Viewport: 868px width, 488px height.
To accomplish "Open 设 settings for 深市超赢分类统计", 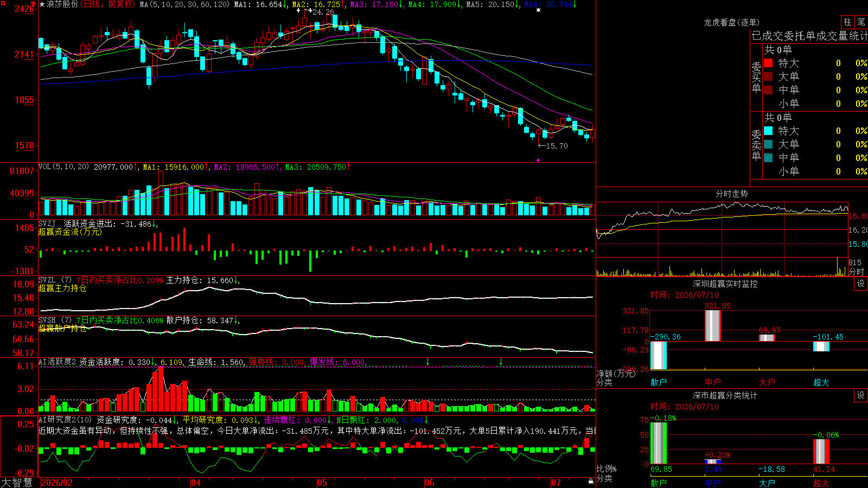I will click(x=861, y=395).
